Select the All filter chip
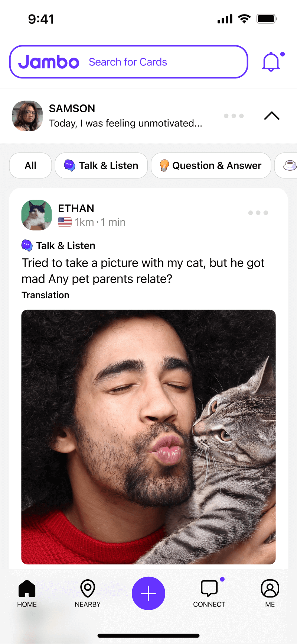Screen dimensions: 297x644 [30, 165]
